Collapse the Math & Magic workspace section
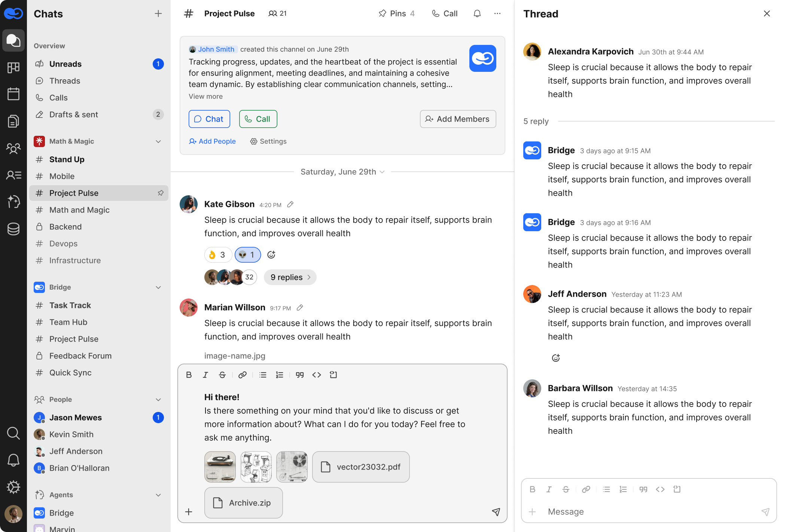 click(x=158, y=141)
